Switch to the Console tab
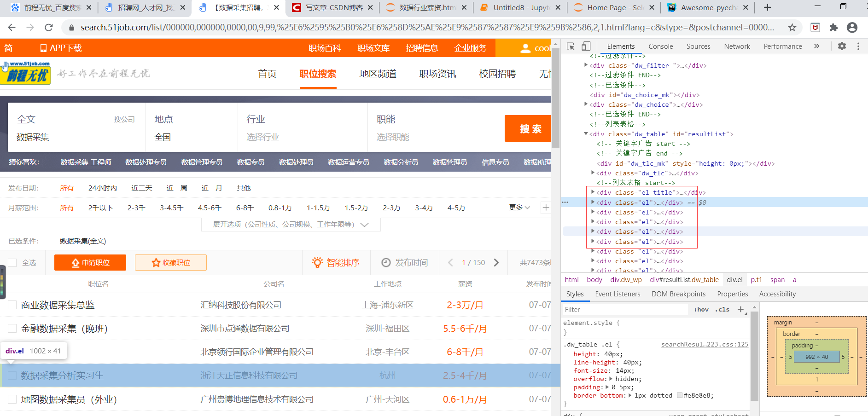The height and width of the screenshot is (416, 868). [x=660, y=46]
